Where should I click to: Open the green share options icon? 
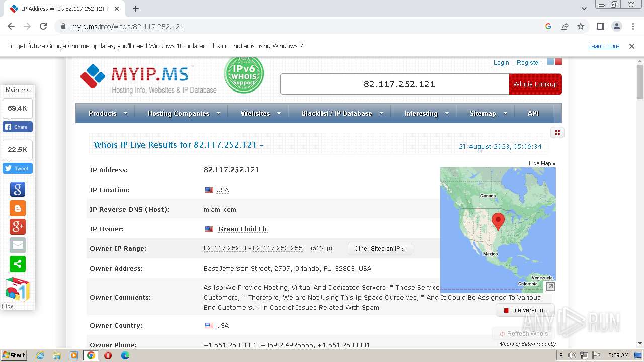pos(18,263)
